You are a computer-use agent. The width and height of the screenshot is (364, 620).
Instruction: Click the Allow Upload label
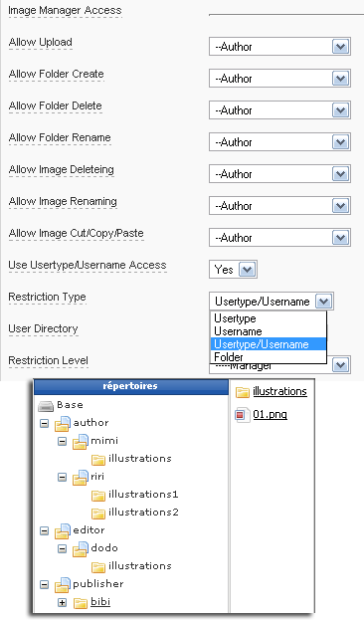pyautogui.click(x=41, y=42)
